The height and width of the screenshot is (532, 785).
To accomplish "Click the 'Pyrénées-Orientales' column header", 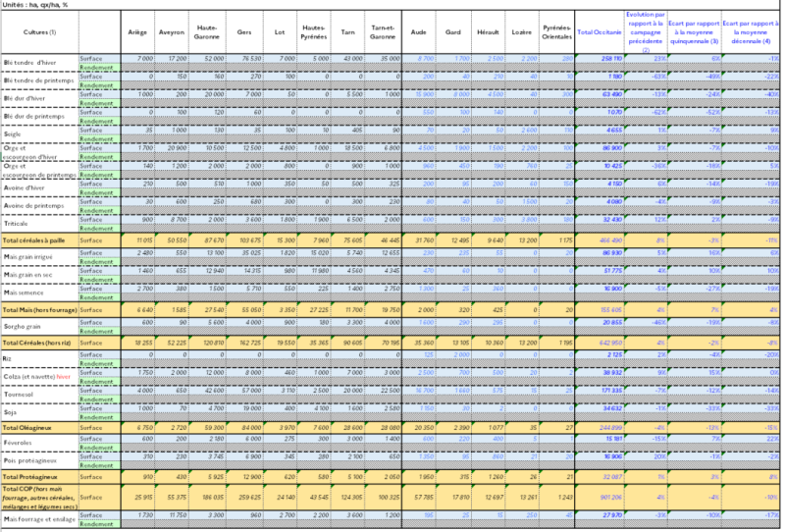I will pos(556,32).
